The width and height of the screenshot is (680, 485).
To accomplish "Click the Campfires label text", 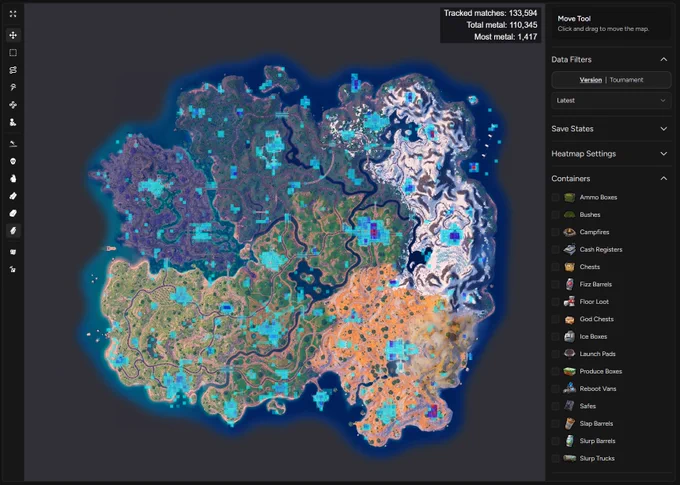I will pos(595,232).
